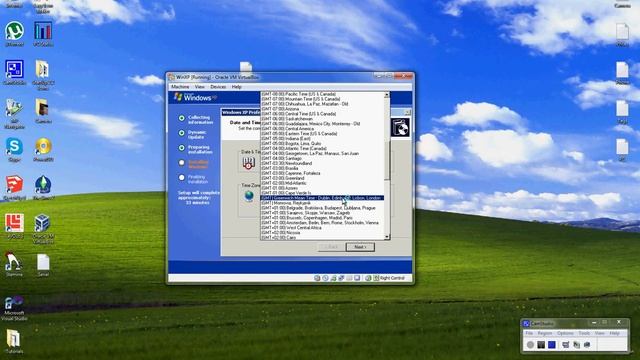Image resolution: width=640 pixels, height=360 pixels.
Task: Click the Time Zone globe icon
Action: [249, 196]
